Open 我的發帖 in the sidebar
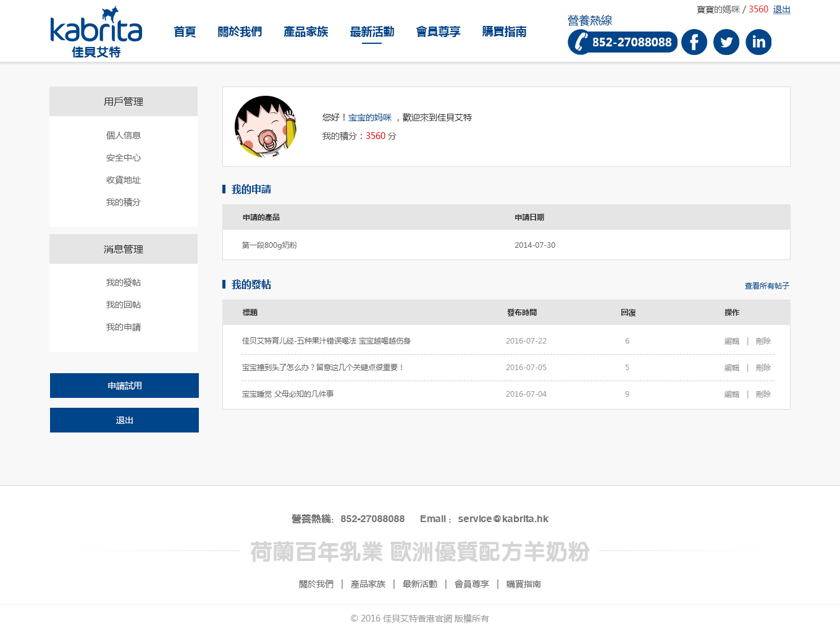Screen dimensions: 840x637 point(124,282)
